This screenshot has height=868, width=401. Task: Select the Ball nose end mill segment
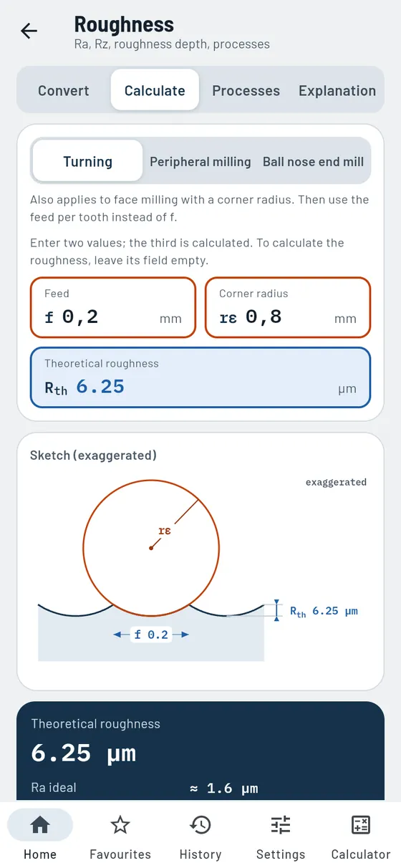tap(314, 161)
